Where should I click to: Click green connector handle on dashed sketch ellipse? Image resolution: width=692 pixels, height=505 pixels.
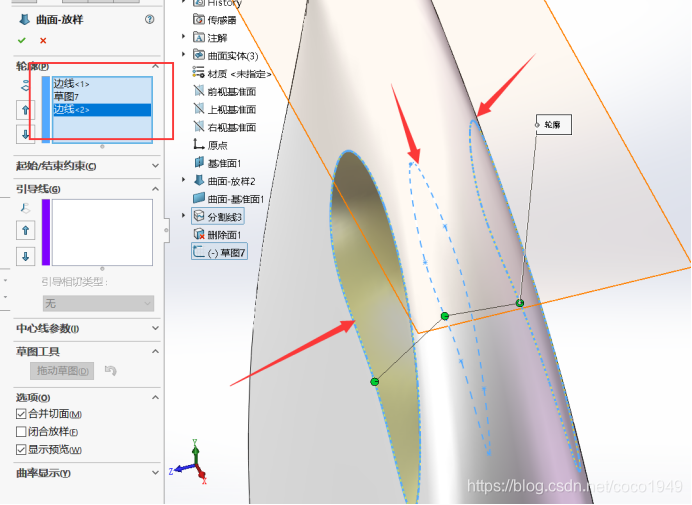(x=445, y=316)
